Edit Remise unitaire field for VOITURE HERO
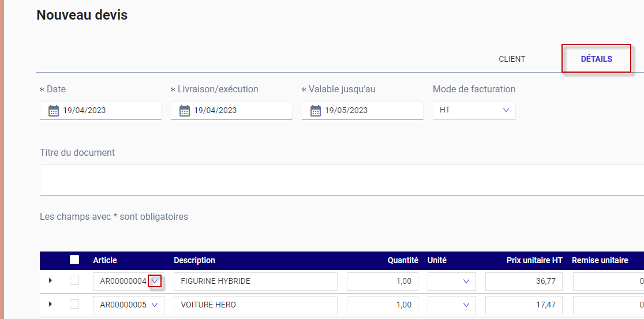Screen dimensions: 644x319 [608, 305]
